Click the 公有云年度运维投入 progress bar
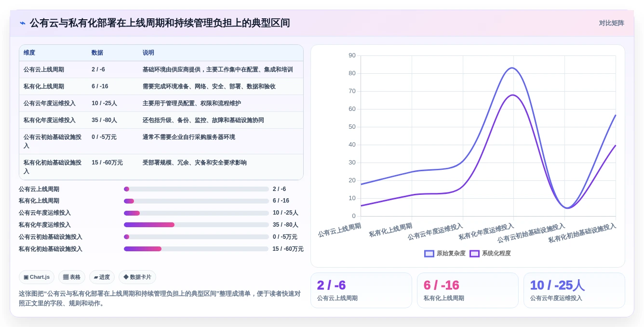The image size is (644, 327). click(196, 213)
